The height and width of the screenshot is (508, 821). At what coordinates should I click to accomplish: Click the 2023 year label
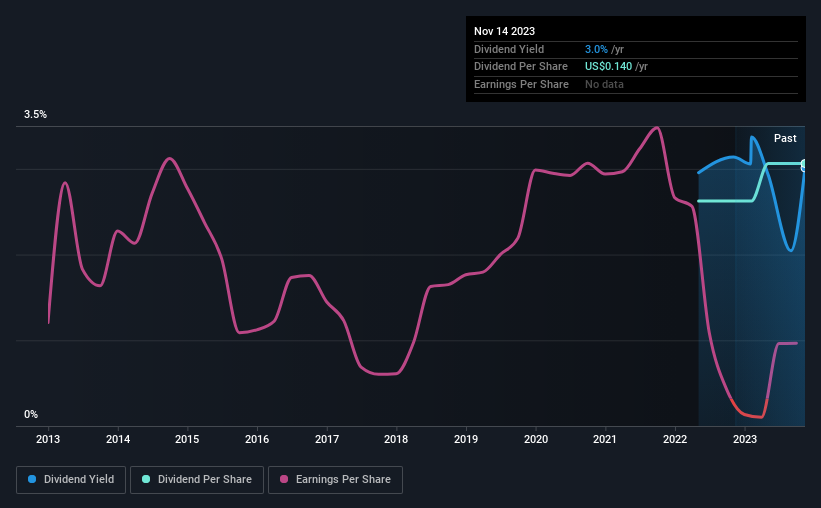pyautogui.click(x=745, y=438)
